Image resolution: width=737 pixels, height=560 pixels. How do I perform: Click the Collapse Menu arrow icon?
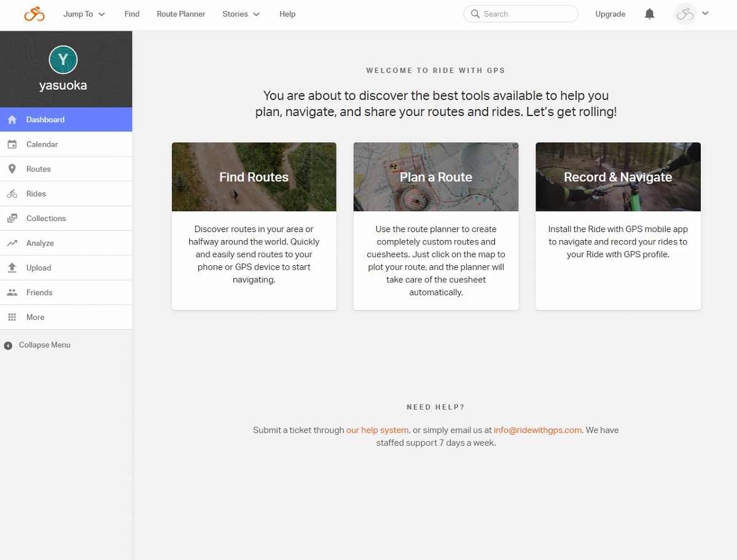coord(8,346)
